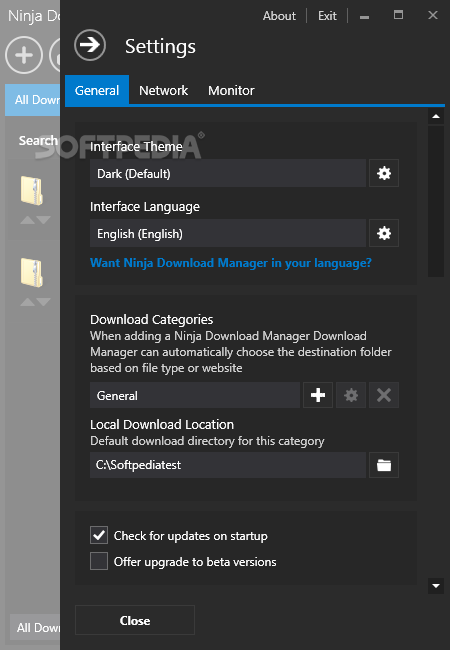
Task: Open the Interface Theme dropdown
Action: tap(228, 173)
